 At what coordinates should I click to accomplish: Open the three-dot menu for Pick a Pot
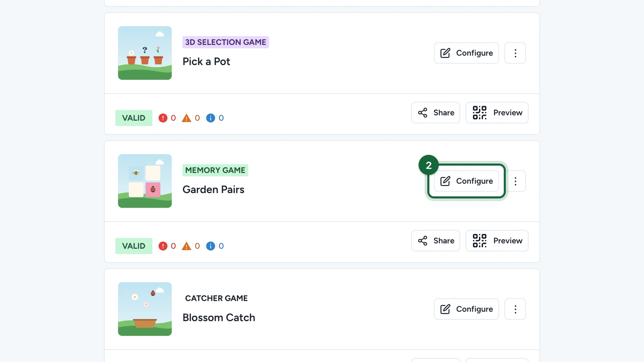[515, 53]
